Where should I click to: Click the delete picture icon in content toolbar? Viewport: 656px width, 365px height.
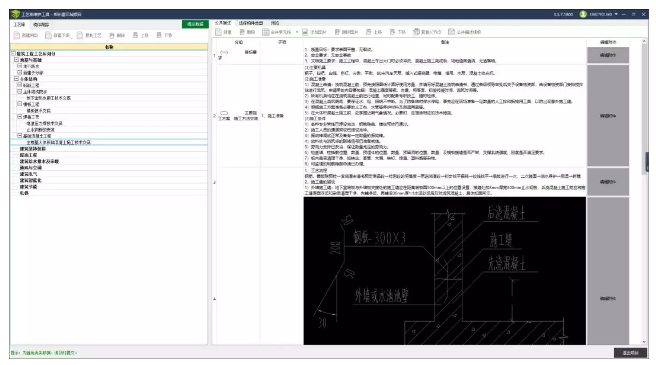point(337,32)
